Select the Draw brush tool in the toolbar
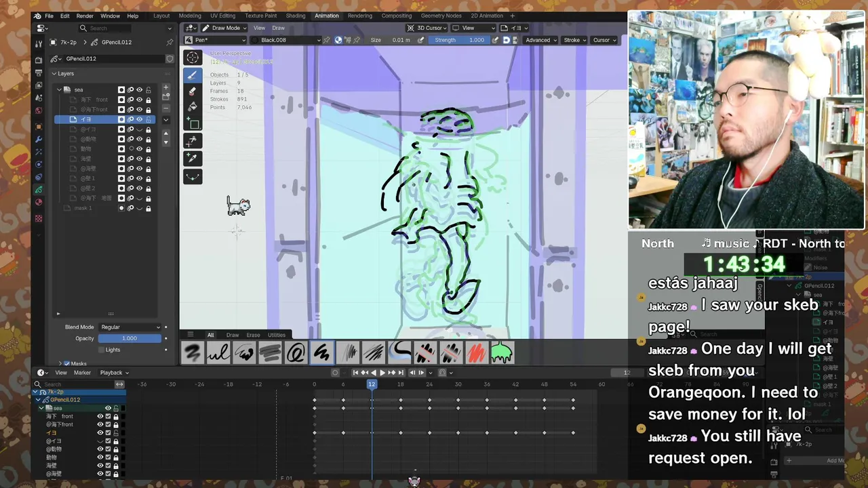Image resolution: width=868 pixels, height=488 pixels. pos(193,75)
